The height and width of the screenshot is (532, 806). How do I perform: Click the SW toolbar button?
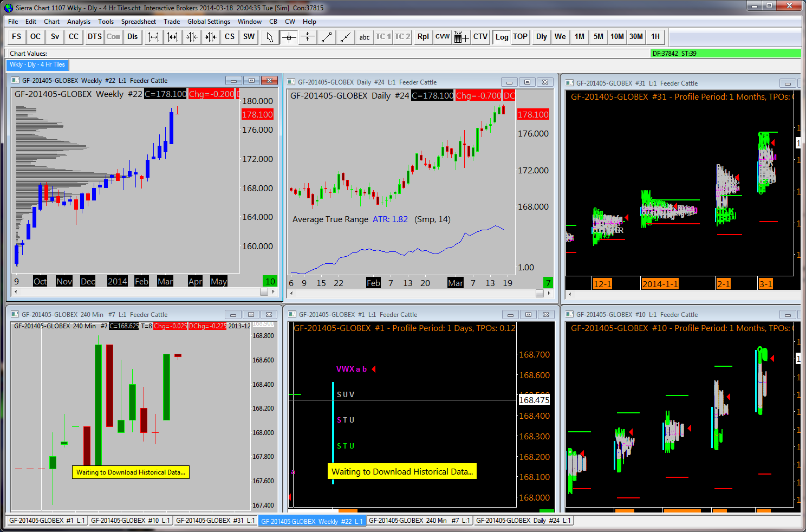tap(249, 37)
